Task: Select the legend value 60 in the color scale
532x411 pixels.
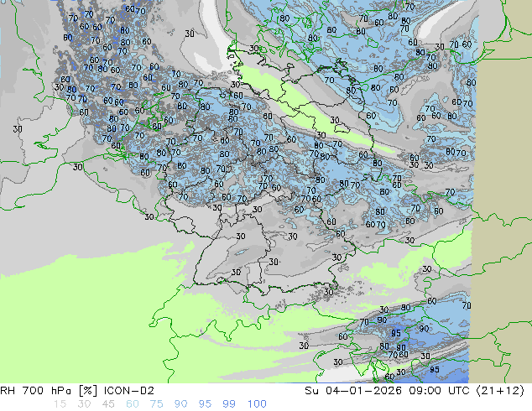Action: click(x=133, y=404)
